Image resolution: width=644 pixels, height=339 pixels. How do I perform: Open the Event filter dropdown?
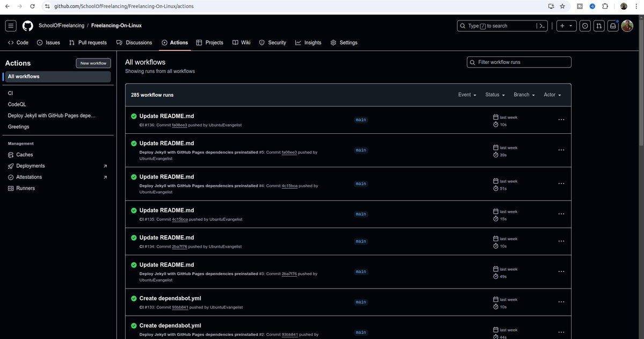(x=467, y=95)
